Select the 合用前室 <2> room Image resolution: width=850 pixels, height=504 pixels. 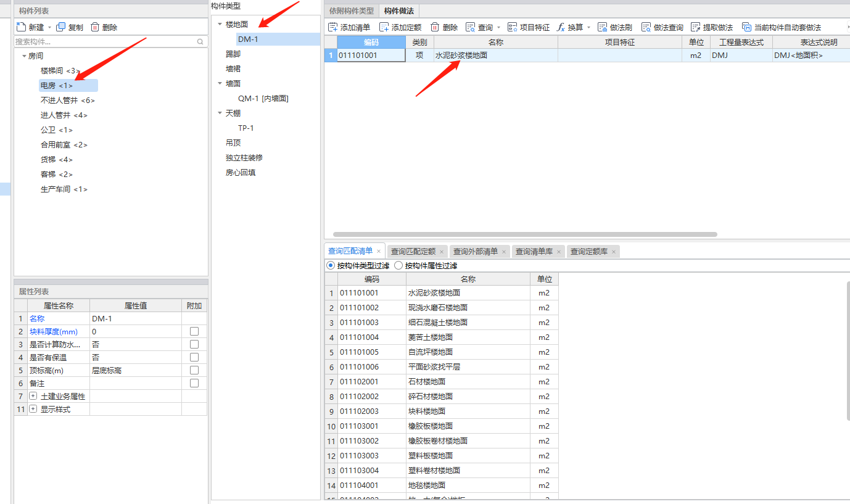64,145
